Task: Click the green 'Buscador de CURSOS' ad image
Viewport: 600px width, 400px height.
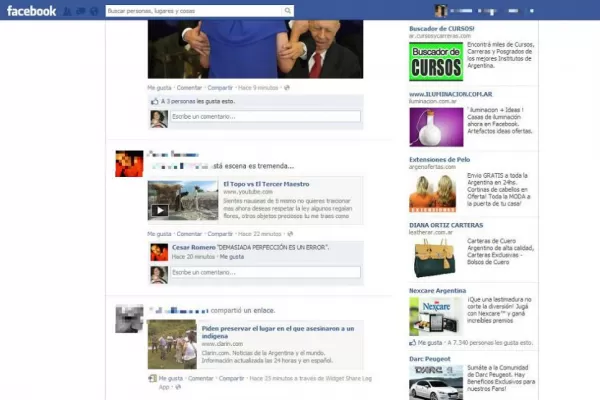Action: click(x=436, y=62)
